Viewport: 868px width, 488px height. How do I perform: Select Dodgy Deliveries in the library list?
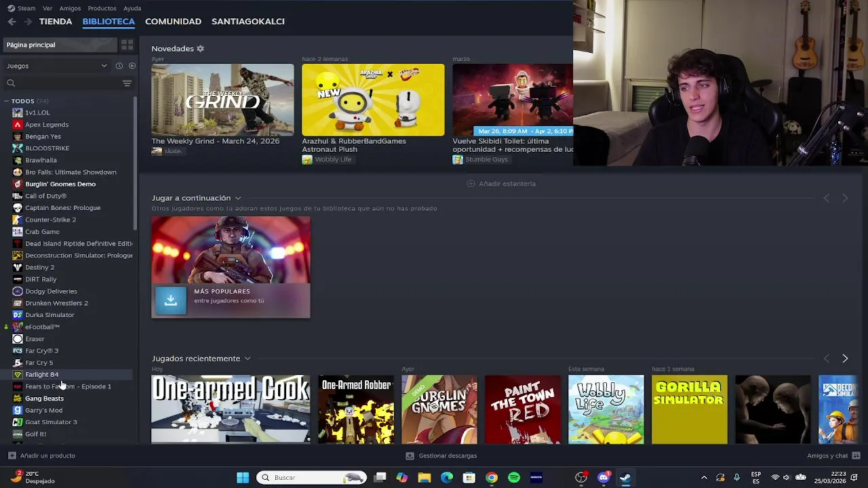51,291
